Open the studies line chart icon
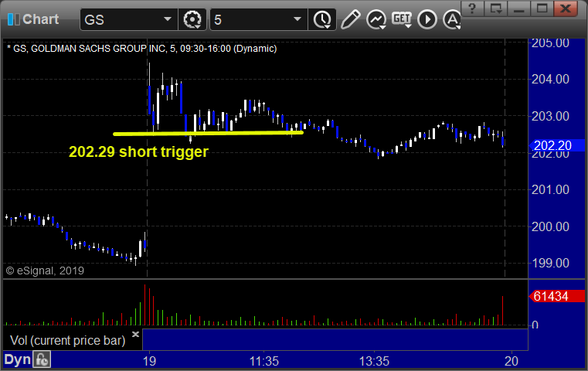Image resolution: width=588 pixels, height=371 pixels. (x=376, y=19)
